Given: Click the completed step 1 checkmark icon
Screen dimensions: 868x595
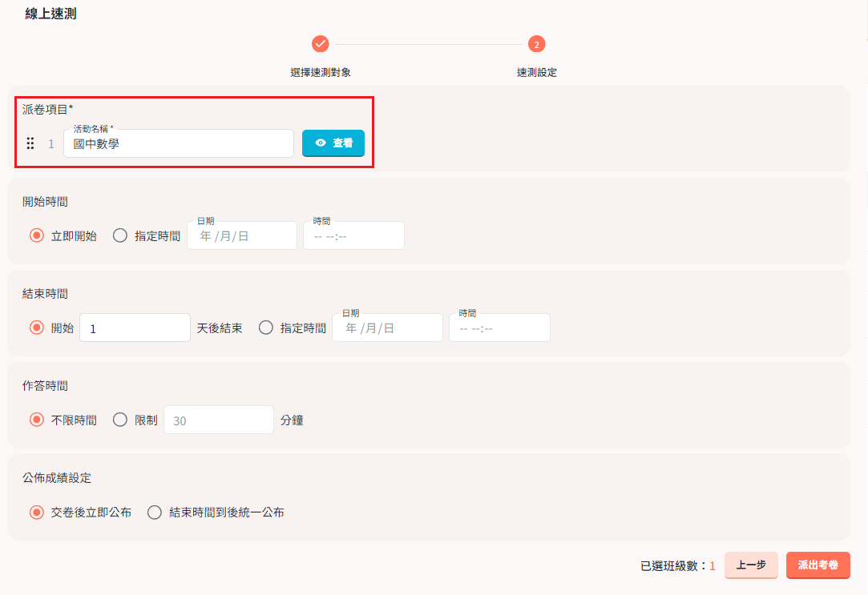Looking at the screenshot, I should pyautogui.click(x=321, y=44).
